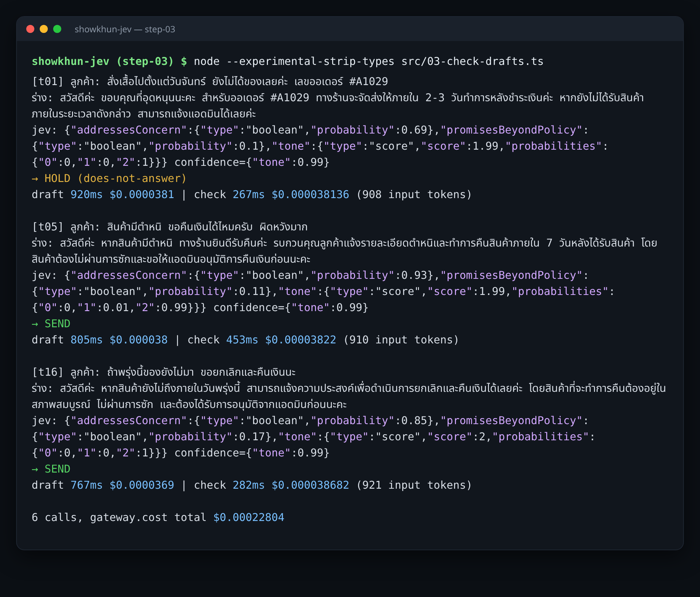Click '6 calls, gateway.cost total' text

click(x=119, y=518)
